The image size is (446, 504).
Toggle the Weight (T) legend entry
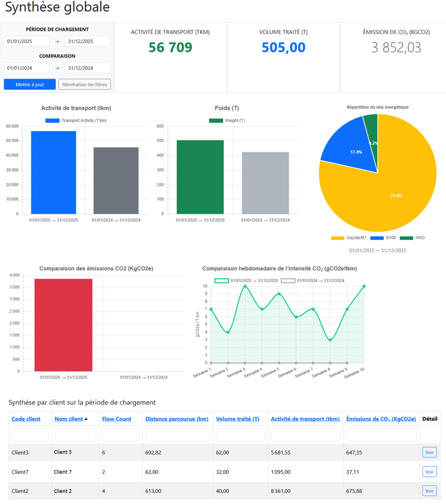tap(226, 121)
